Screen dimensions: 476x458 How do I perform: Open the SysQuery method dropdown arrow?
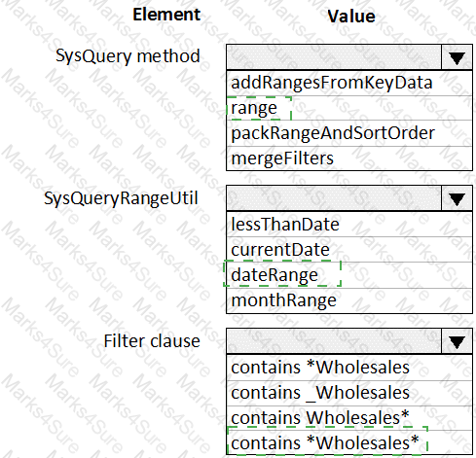(x=457, y=57)
